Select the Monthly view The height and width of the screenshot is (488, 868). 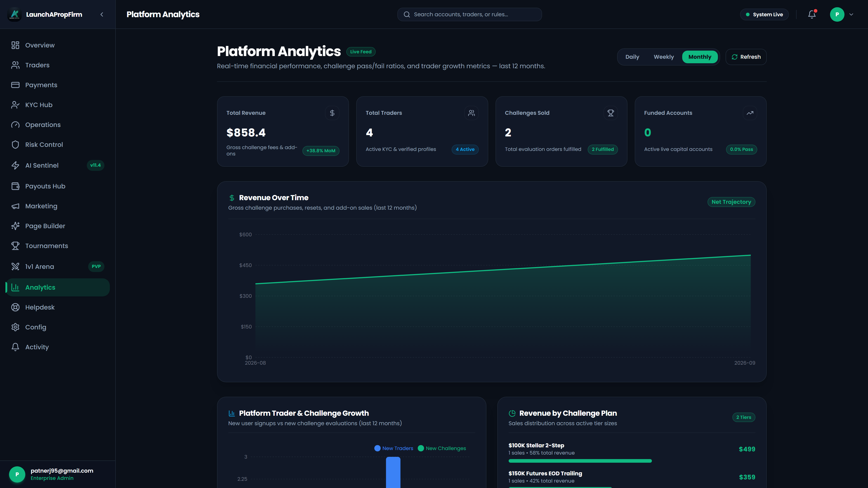(700, 57)
